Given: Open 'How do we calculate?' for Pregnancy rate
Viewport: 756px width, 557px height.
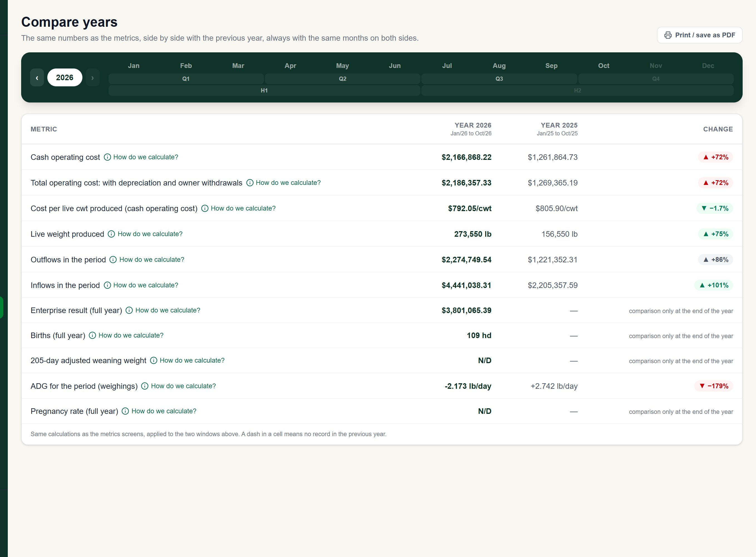Looking at the screenshot, I should pos(164,411).
